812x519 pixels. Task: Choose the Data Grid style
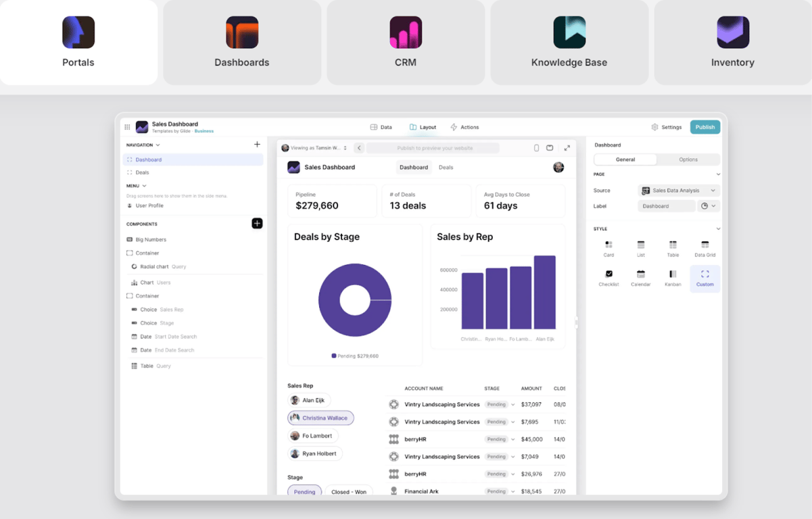pos(704,249)
